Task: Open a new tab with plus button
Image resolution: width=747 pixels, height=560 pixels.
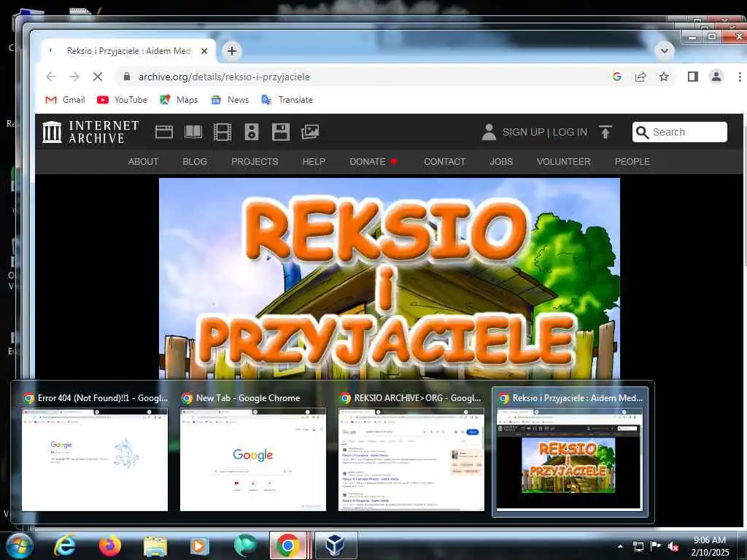Action: click(x=232, y=51)
